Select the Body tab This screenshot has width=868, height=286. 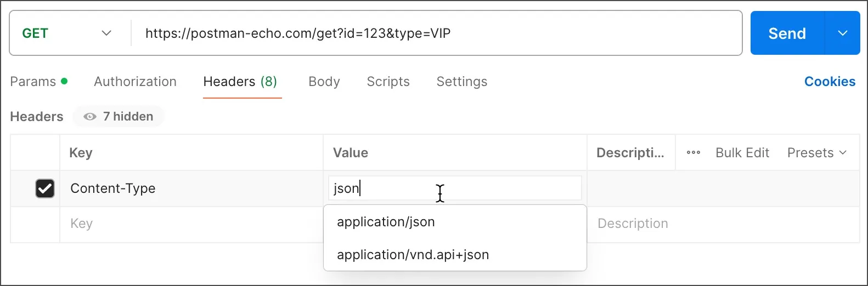(x=324, y=82)
